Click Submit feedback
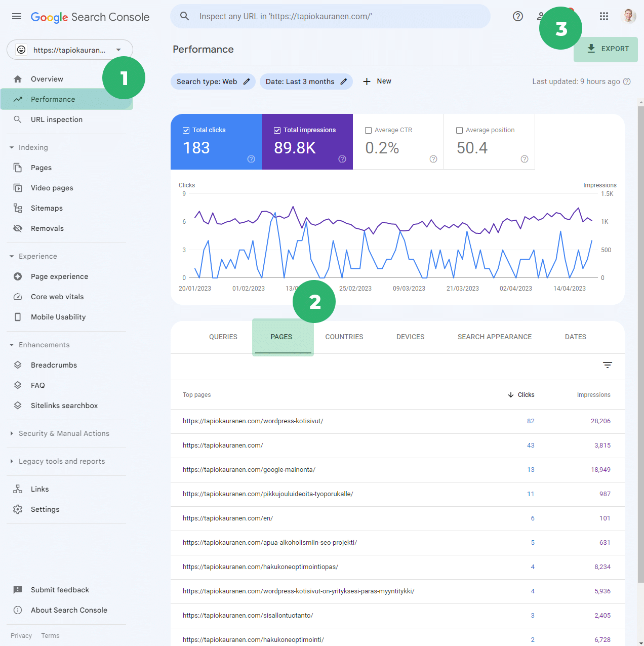 click(67, 590)
